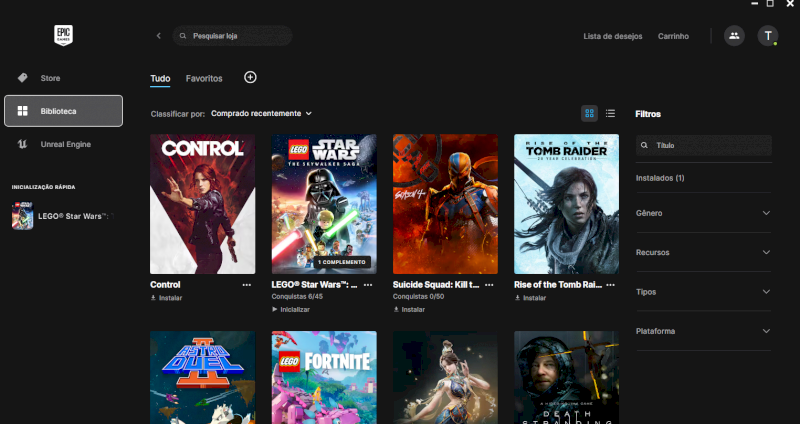
Task: Click Instalar under Rise of the Tomb Raider
Action: [531, 298]
